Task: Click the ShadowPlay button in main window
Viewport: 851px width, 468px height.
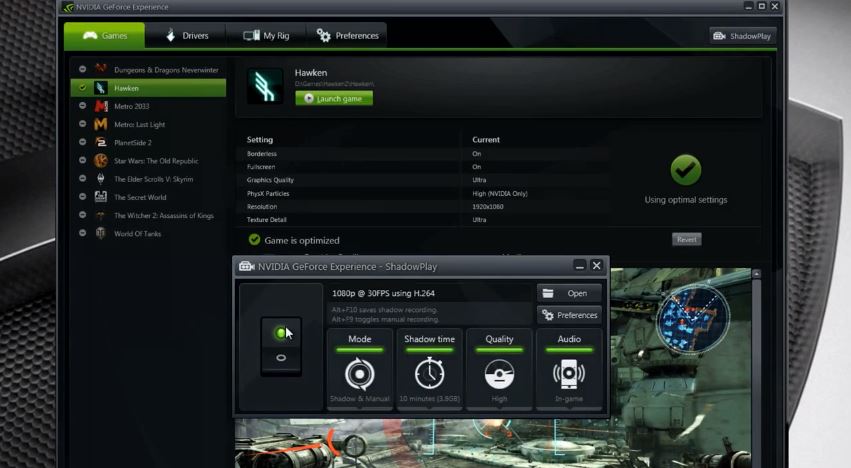Action: pos(742,36)
